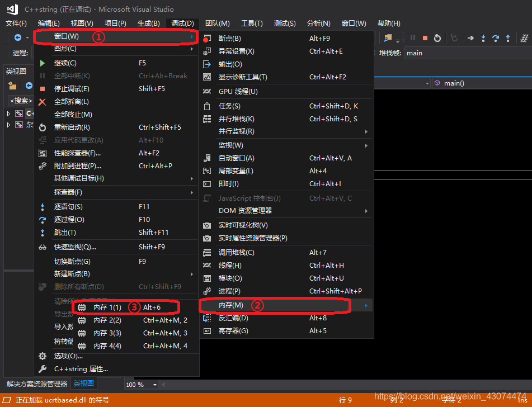Select 内存 3(3) memory window
Viewport: 532px width, 407px height.
click(x=136, y=333)
